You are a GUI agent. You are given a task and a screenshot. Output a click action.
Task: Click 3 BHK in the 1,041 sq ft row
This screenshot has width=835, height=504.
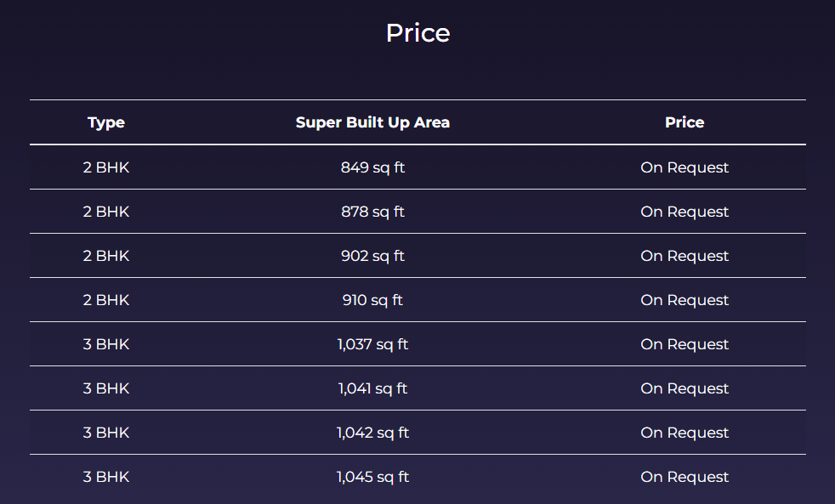click(106, 388)
